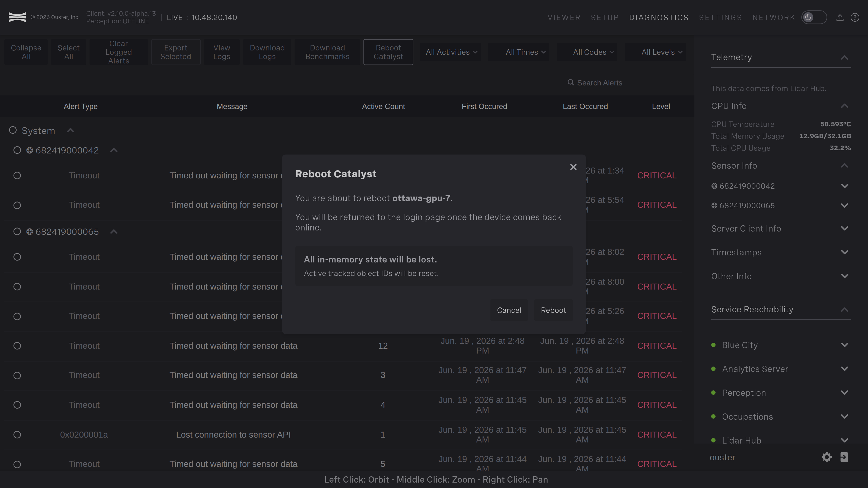Switch to the Diagnostics tab

tap(659, 18)
